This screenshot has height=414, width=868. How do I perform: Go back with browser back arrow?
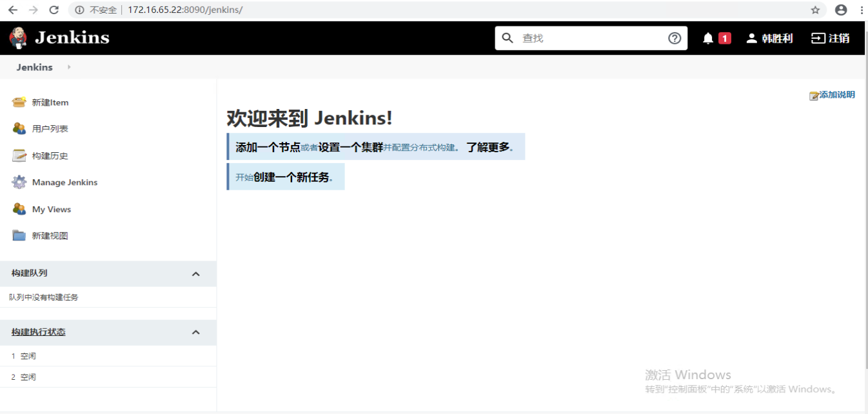[x=12, y=10]
